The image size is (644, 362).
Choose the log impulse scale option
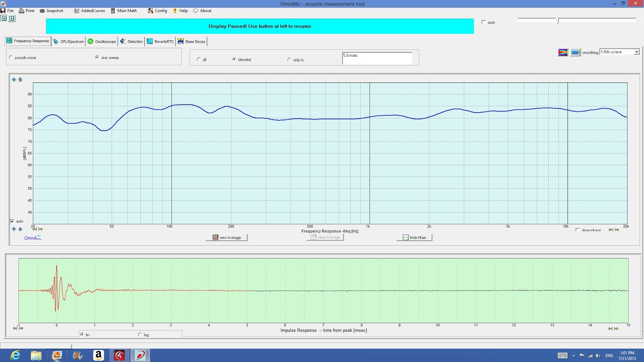coord(140,335)
